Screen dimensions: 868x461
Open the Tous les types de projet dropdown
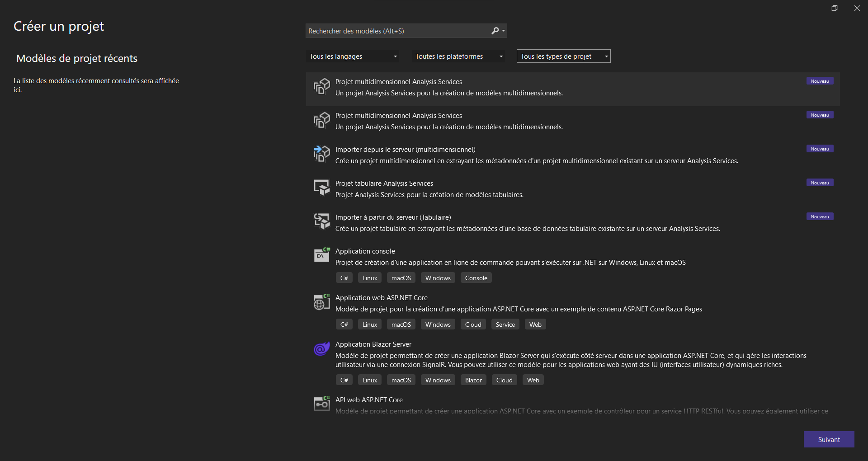(x=563, y=56)
